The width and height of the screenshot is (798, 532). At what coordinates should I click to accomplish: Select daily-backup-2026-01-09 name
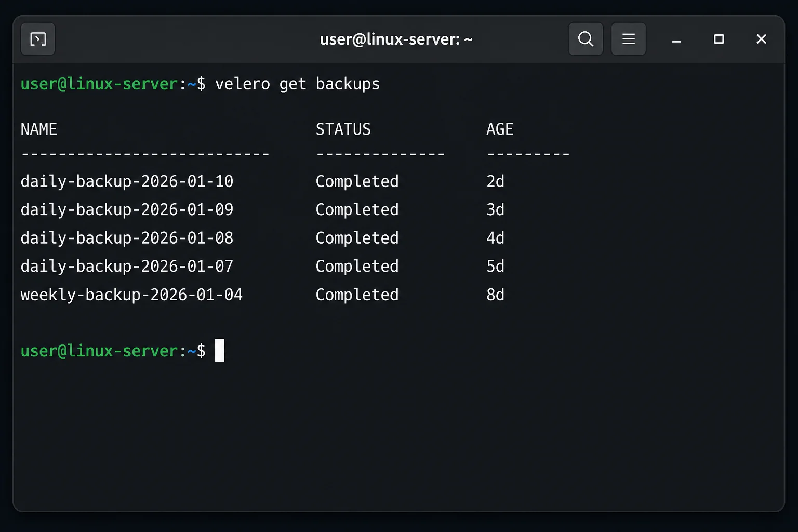tap(127, 210)
